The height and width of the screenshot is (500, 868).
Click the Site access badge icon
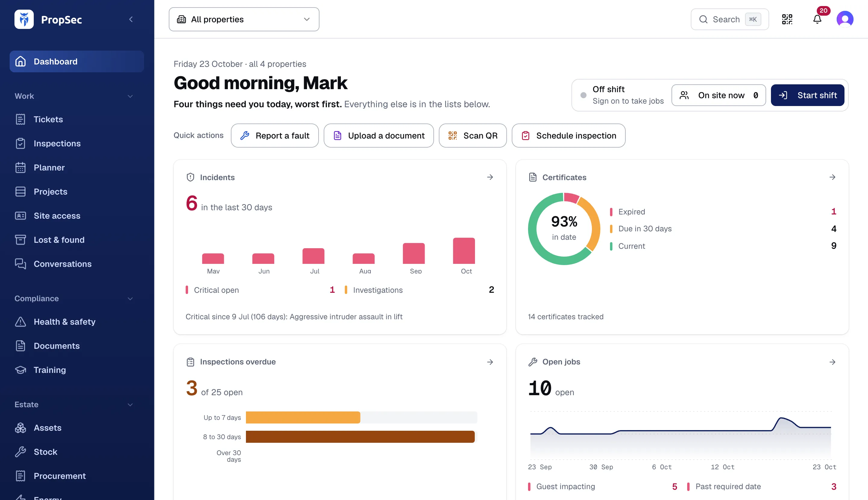click(20, 216)
